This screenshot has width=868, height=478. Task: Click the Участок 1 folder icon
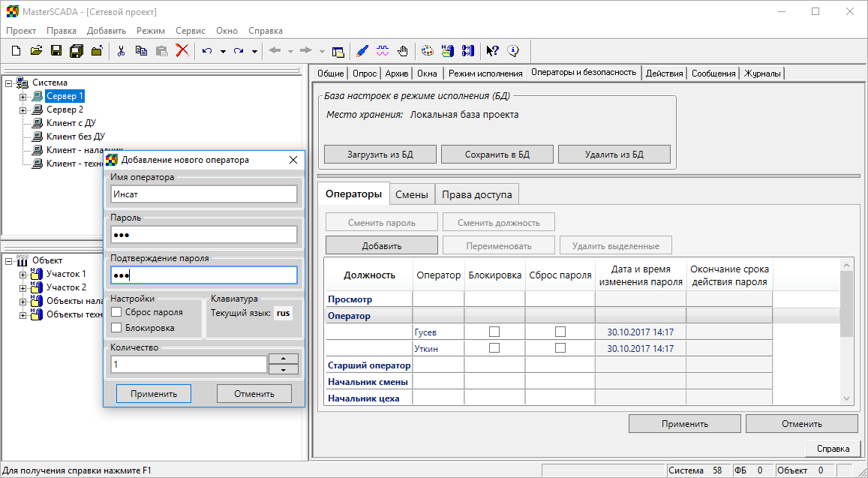37,274
